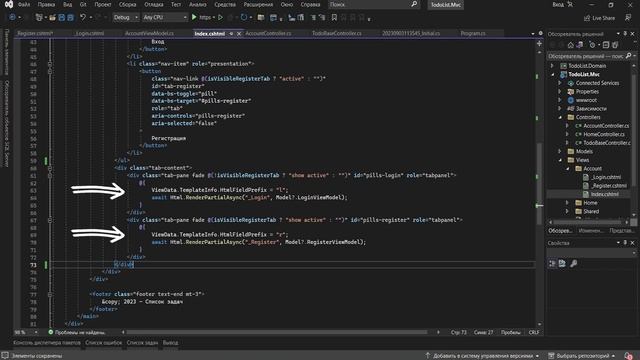
Task: Switch to the AccountViewModel.cs tab
Action: coord(149,33)
